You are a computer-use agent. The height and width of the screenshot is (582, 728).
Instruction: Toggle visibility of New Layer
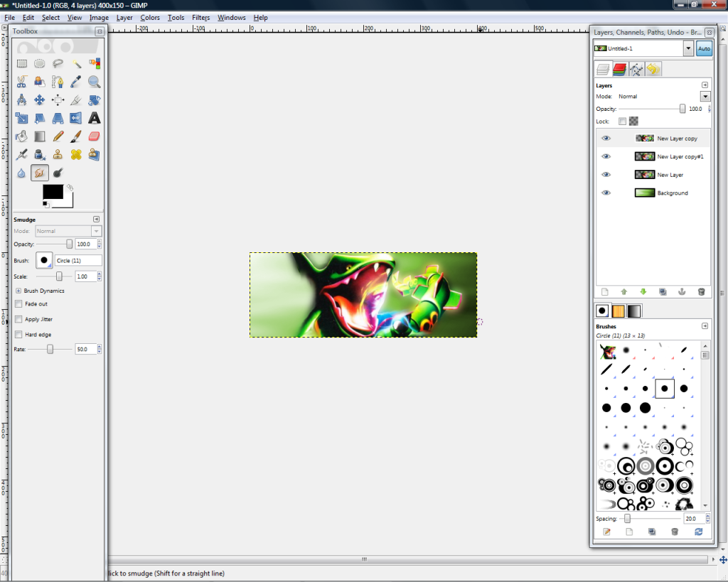(x=606, y=175)
